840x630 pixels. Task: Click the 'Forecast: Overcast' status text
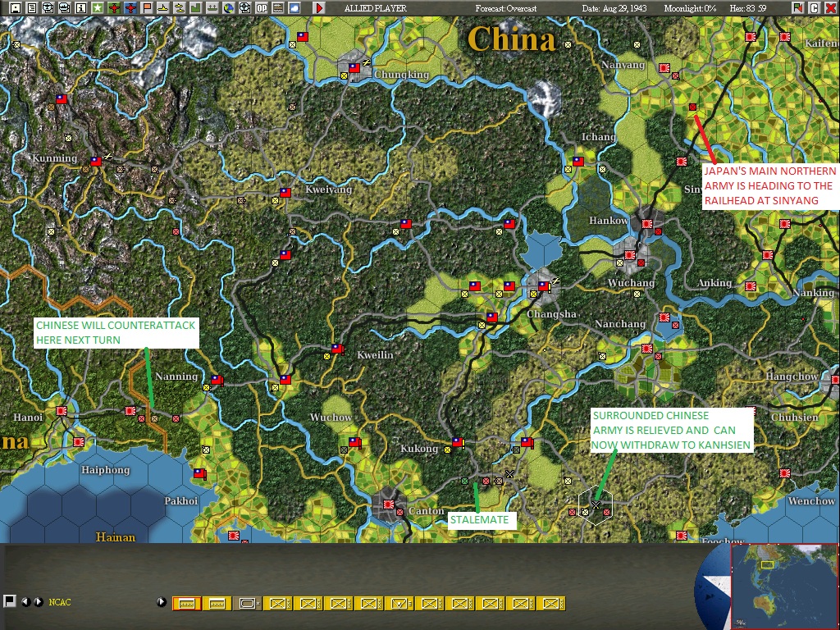(505, 8)
